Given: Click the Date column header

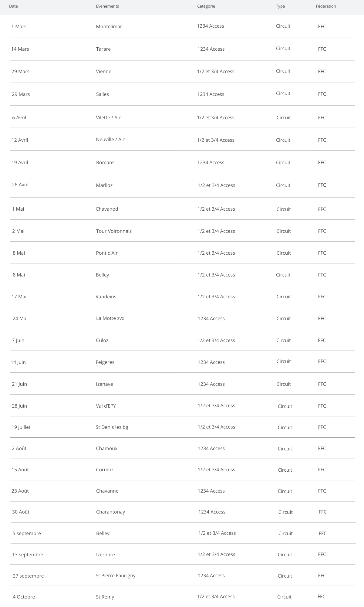Looking at the screenshot, I should (x=13, y=6).
